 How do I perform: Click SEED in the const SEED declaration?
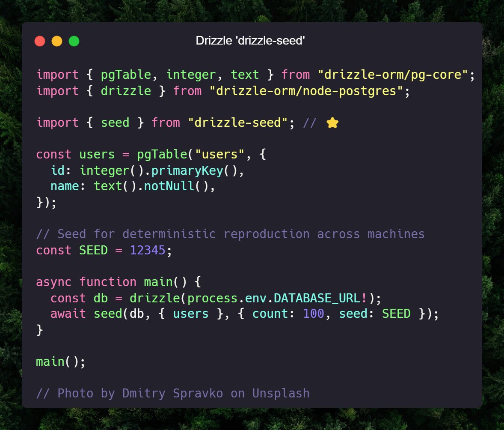[x=93, y=250]
